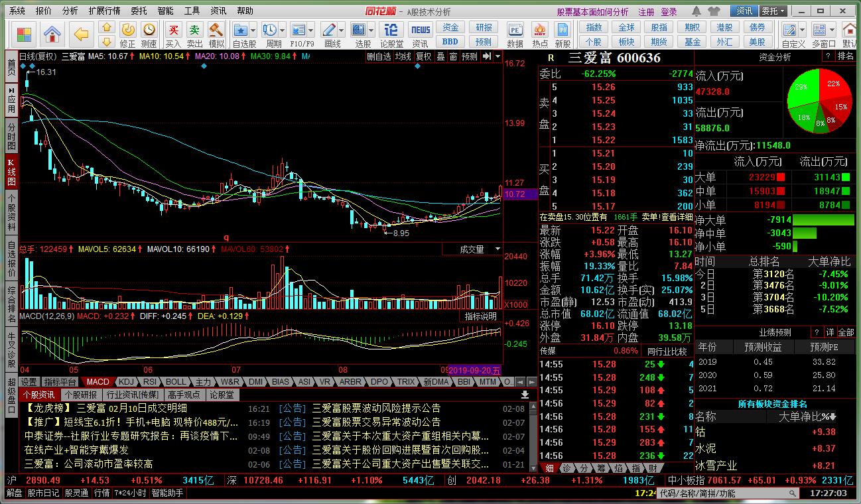Open the 系统 menu
The image size is (861, 504).
[x=17, y=11]
